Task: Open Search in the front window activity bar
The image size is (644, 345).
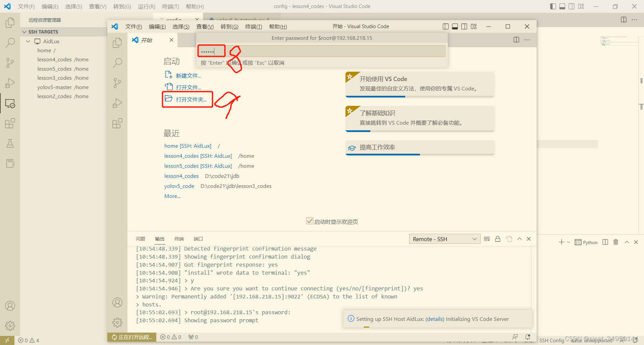Action: (117, 63)
